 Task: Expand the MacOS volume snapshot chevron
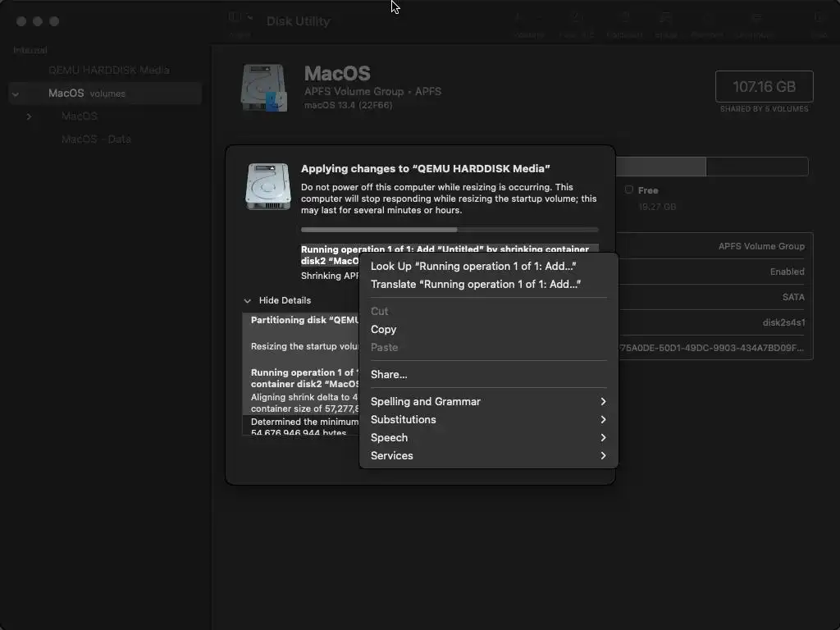click(29, 116)
